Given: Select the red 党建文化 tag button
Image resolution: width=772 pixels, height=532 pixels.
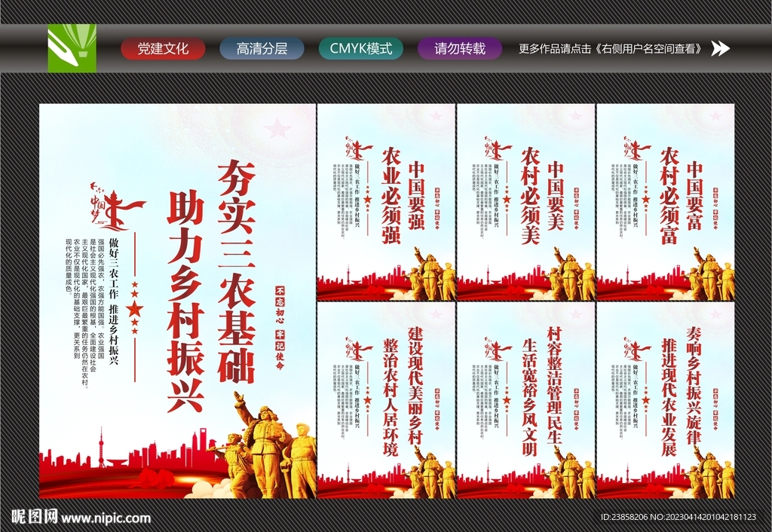Looking at the screenshot, I should pyautogui.click(x=163, y=49).
